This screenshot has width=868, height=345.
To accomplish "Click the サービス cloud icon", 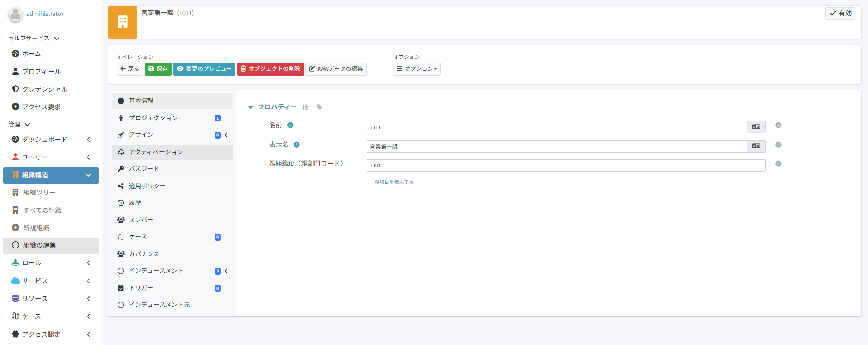I will 15,281.
